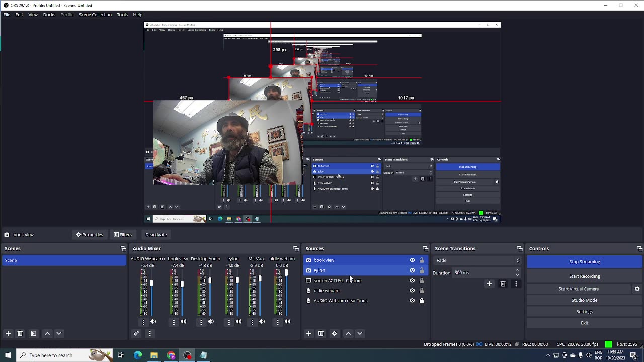Undock the Audio Mixer panel

click(296, 248)
